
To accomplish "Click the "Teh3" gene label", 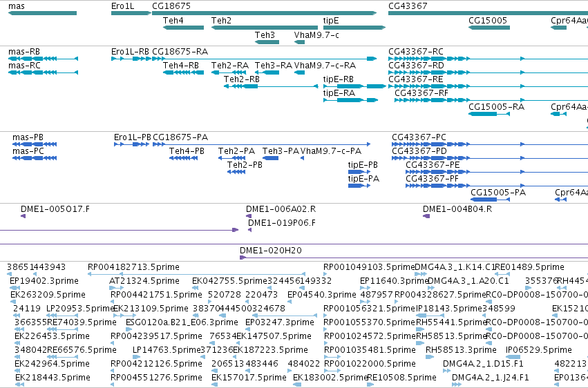I will click(x=265, y=35).
